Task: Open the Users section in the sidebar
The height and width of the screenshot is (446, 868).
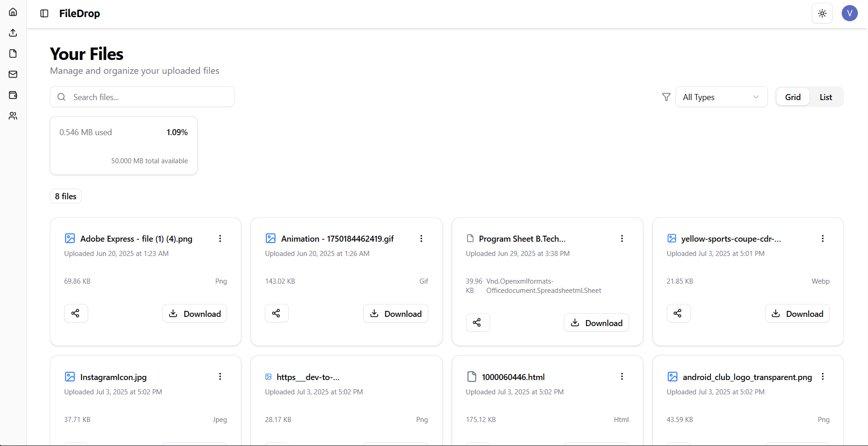Action: (x=12, y=116)
